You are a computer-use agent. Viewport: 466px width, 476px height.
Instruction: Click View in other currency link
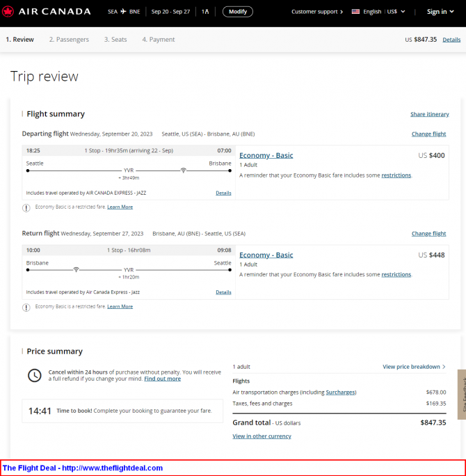point(262,436)
